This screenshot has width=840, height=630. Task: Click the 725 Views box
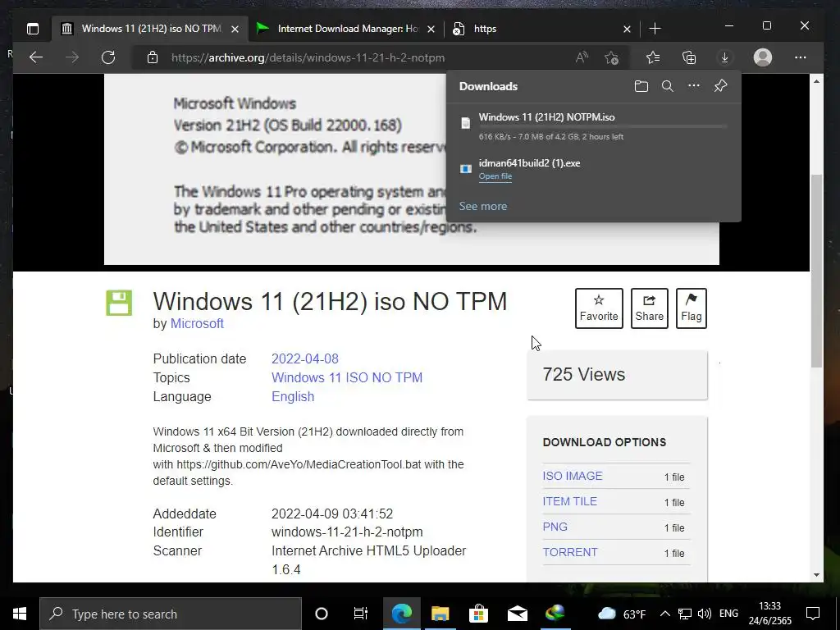coord(617,375)
